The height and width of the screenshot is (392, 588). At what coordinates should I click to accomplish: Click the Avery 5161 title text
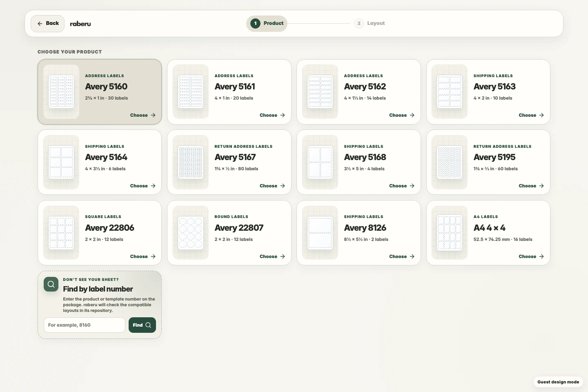coord(235,87)
